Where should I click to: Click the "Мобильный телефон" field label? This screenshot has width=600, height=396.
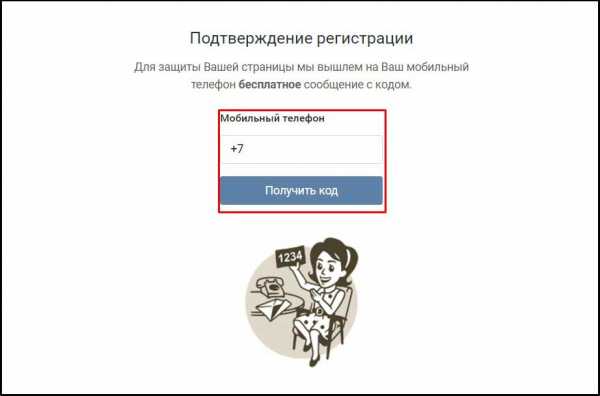(272, 119)
